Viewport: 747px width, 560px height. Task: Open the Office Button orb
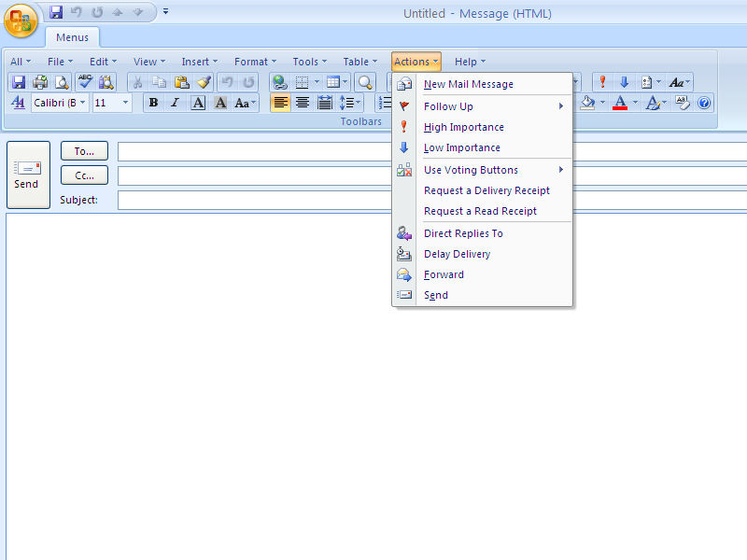(21, 20)
